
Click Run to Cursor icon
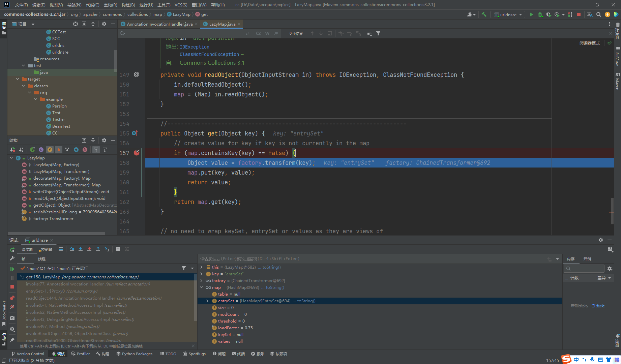[107, 249]
